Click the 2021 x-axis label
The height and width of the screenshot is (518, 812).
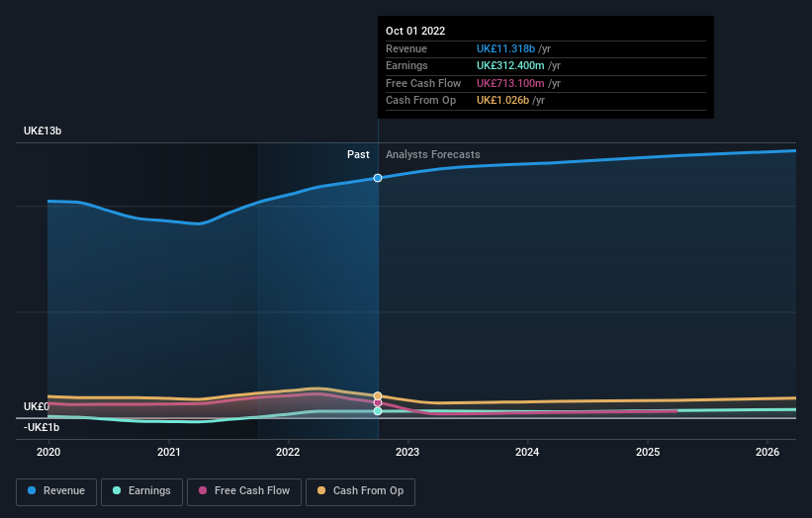coord(169,453)
